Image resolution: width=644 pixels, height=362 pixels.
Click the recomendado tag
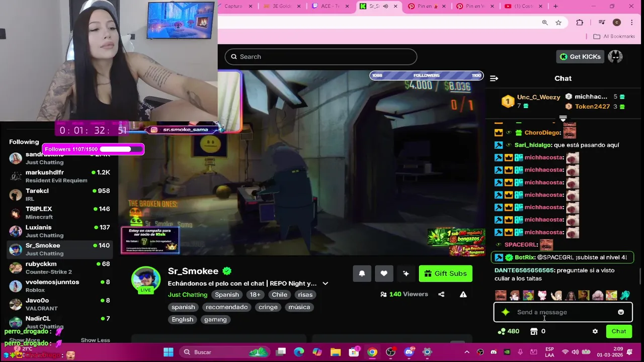[226, 307]
